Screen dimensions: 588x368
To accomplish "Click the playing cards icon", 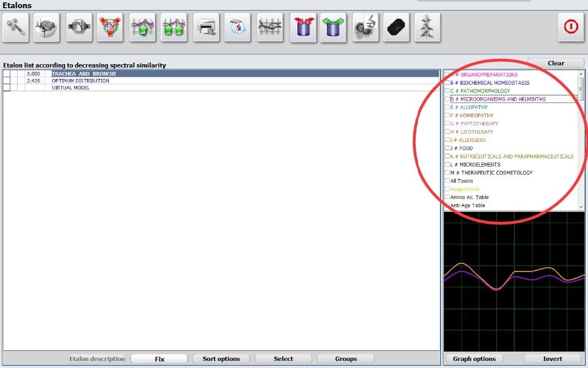I will pyautogui.click(x=238, y=28).
